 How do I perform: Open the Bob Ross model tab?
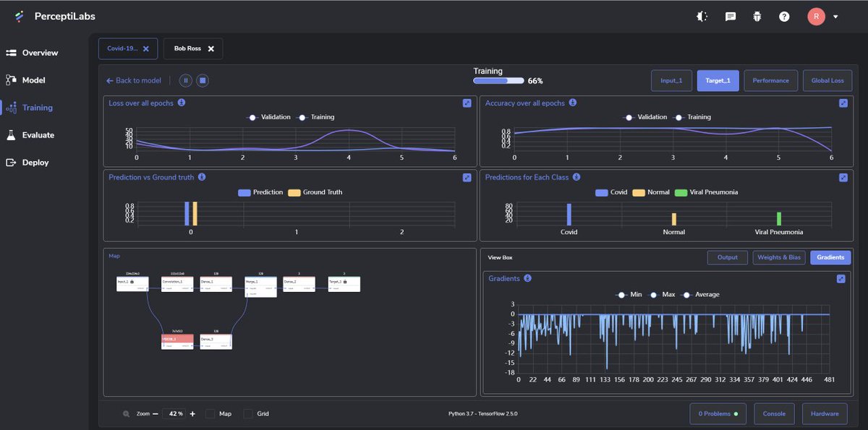pyautogui.click(x=187, y=48)
